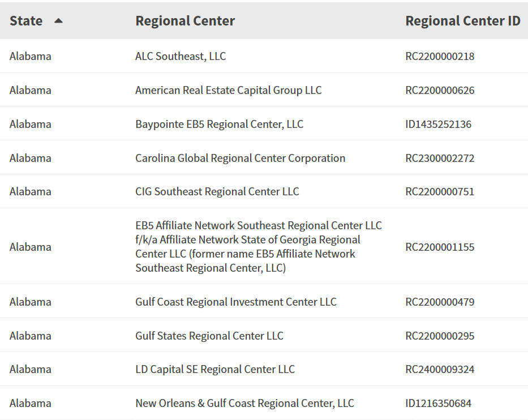Select Gulf Coast Regional Investment Center LLC
This screenshot has height=420, width=528.
[x=235, y=302]
